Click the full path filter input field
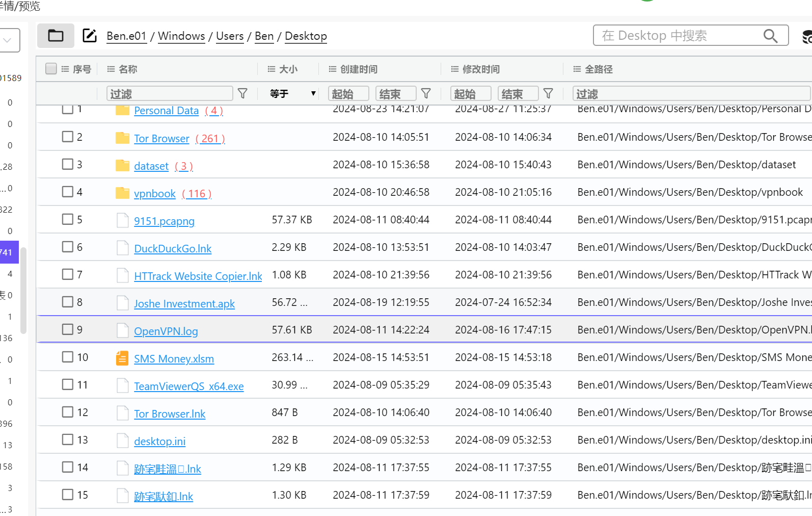The height and width of the screenshot is (516, 812). (691, 93)
